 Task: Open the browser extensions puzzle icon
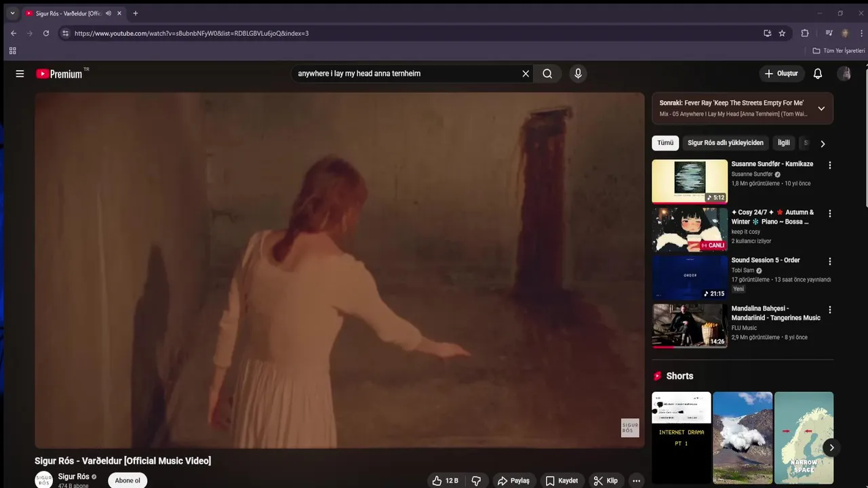[805, 33]
